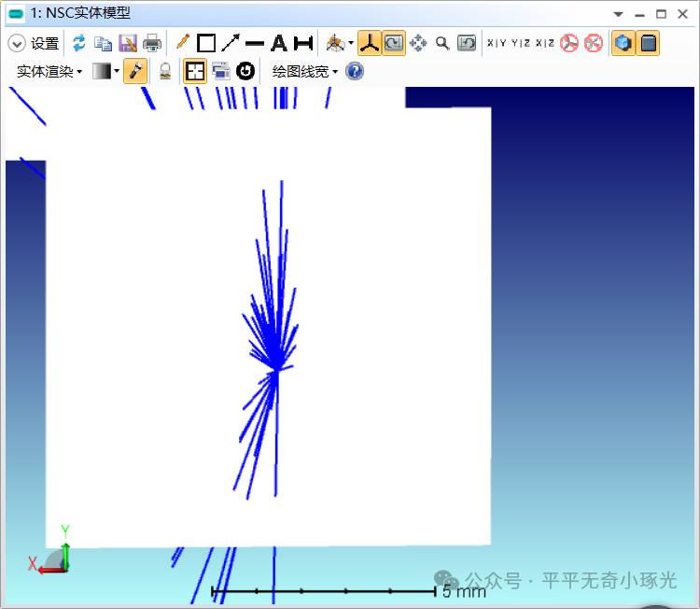Click the padlock lock-window icon
This screenshot has width=700, height=609.
[x=165, y=72]
